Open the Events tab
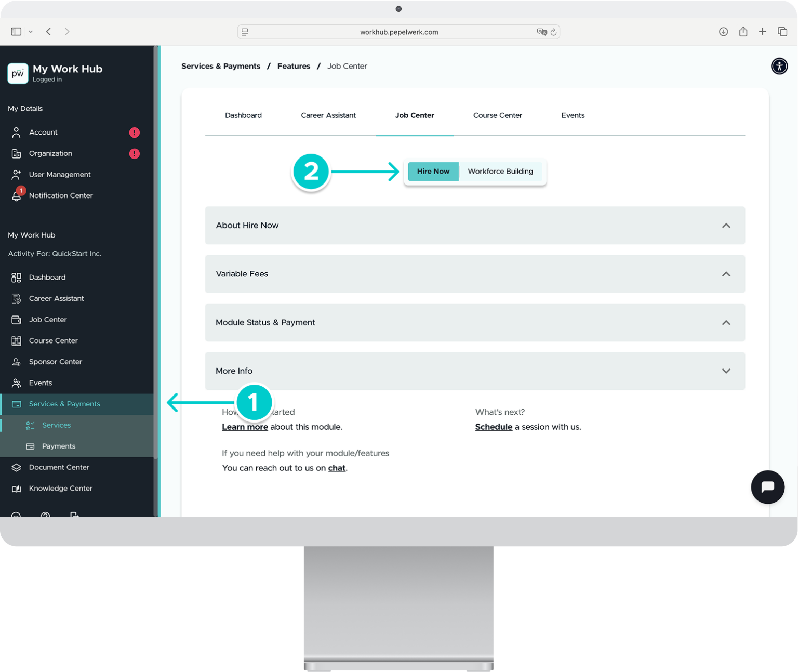The image size is (798, 672). [x=573, y=115]
